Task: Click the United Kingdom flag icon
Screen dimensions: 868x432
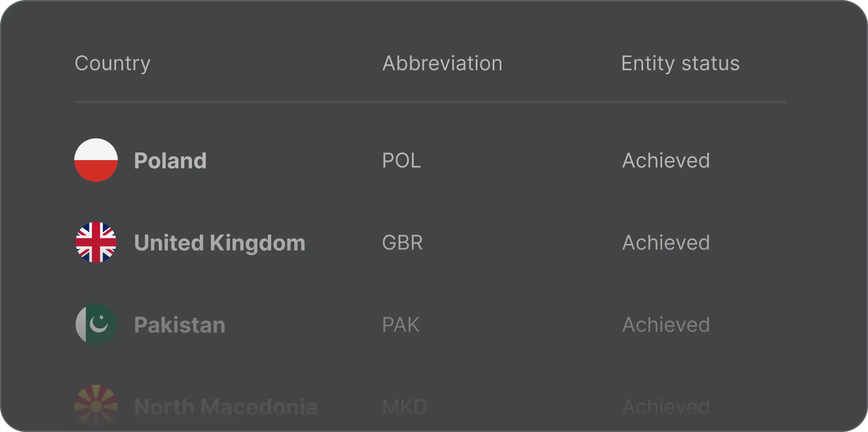Action: point(96,242)
